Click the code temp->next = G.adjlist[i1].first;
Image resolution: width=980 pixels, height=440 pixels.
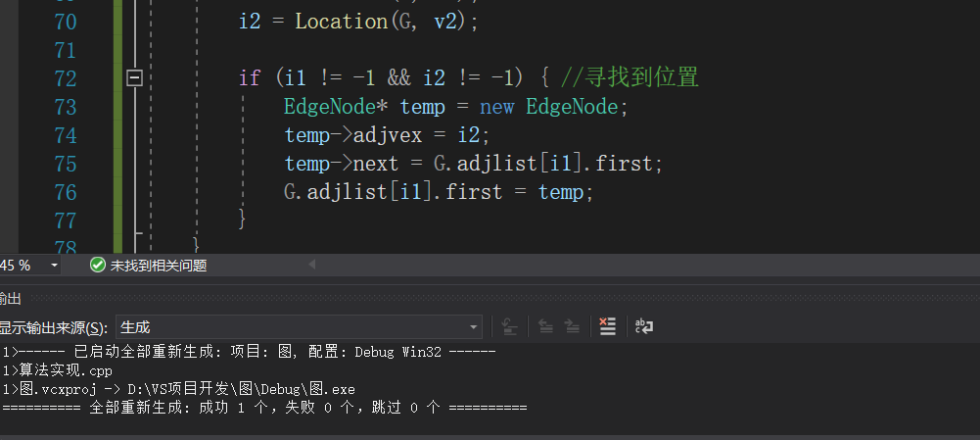pos(474,164)
